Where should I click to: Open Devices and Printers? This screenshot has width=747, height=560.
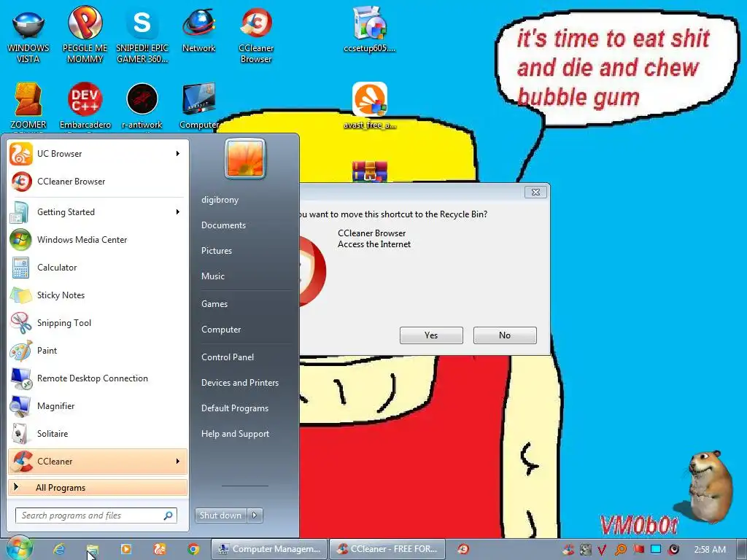click(239, 383)
